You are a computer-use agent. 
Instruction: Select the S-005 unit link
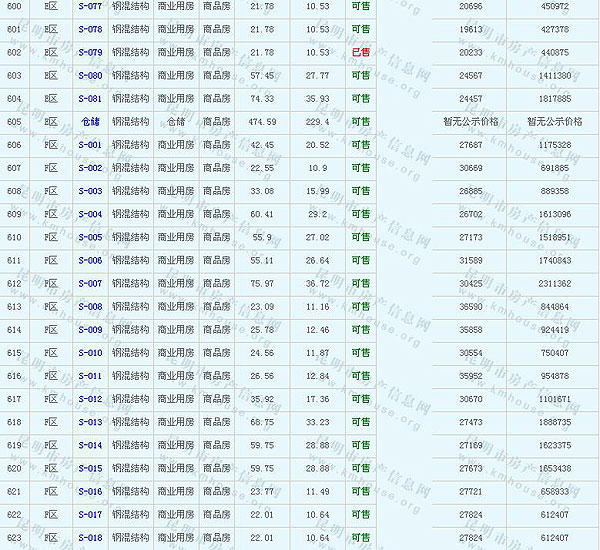click(x=90, y=237)
